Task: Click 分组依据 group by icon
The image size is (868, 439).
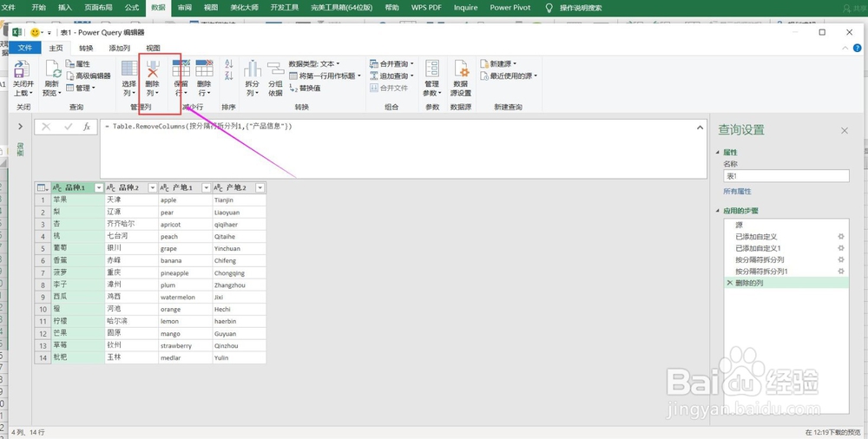Action: (276, 69)
